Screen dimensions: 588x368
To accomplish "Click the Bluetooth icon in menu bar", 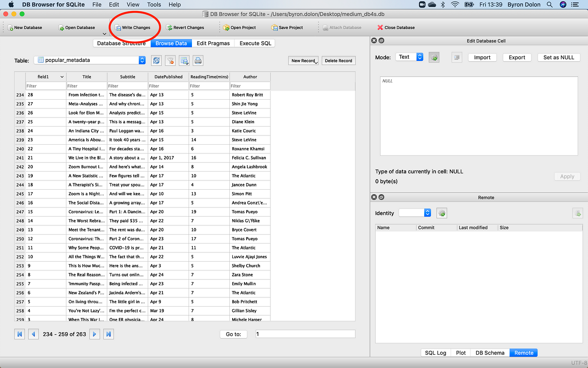I will (443, 5).
